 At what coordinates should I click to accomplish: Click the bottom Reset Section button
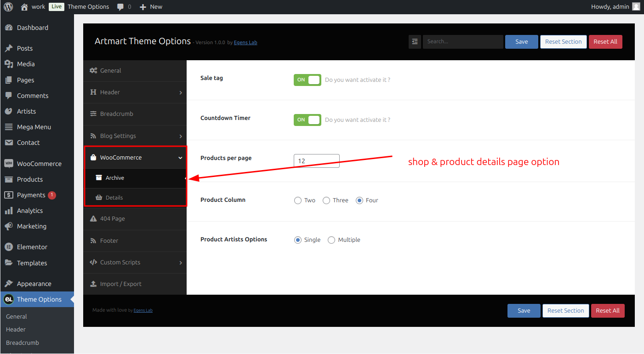566,310
